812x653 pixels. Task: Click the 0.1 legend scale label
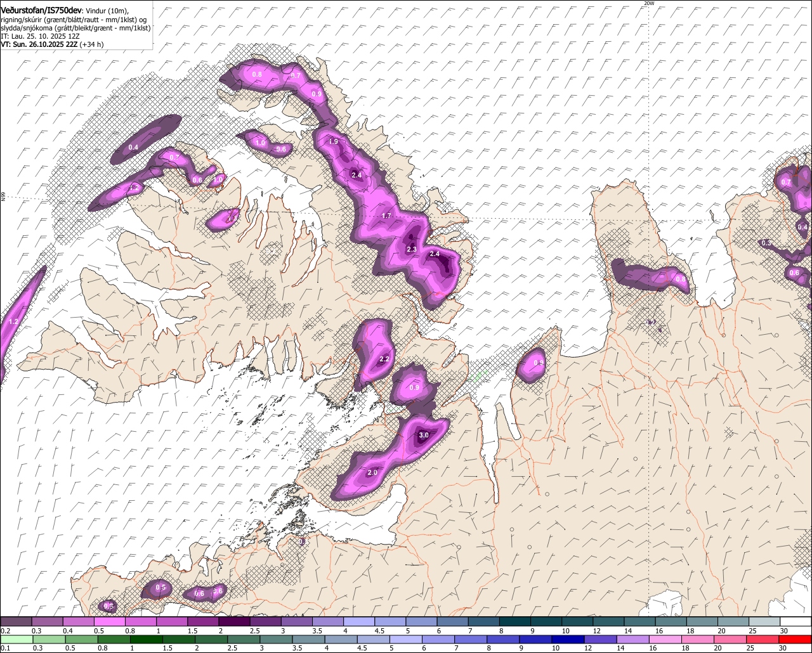(x=5, y=649)
